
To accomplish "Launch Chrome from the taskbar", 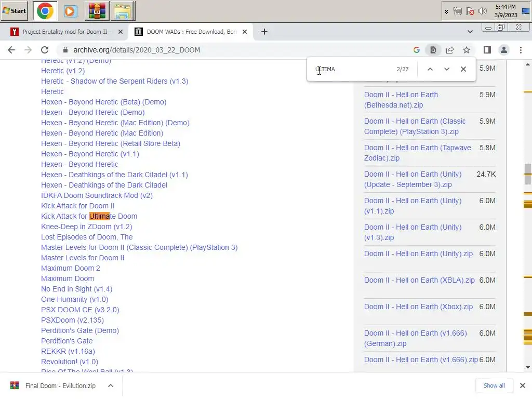I will [x=45, y=11].
